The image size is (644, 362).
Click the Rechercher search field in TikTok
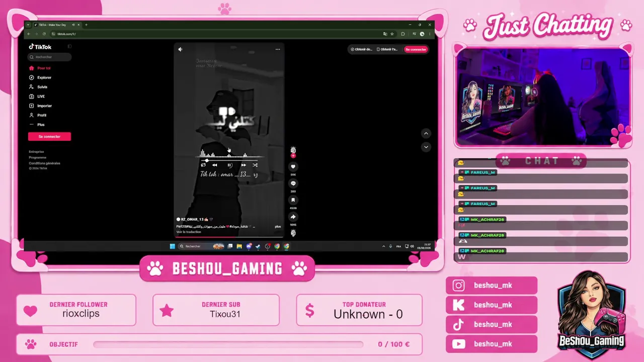point(49,57)
